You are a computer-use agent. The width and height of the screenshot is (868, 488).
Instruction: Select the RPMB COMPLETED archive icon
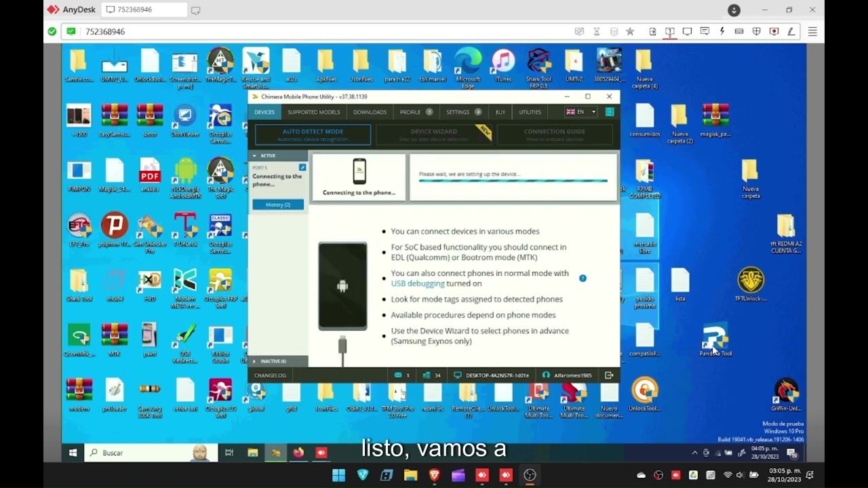pos(644,178)
